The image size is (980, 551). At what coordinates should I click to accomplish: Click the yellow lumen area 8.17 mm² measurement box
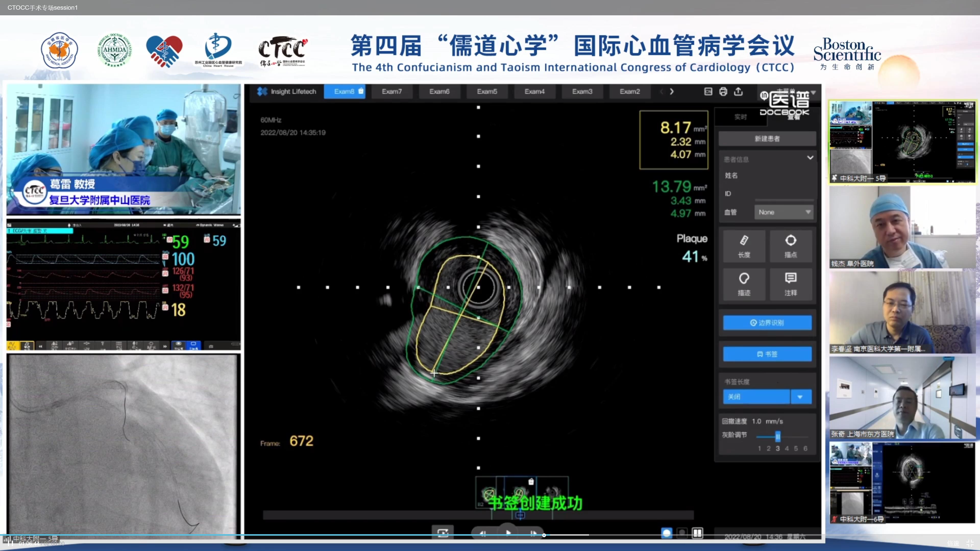pyautogui.click(x=674, y=140)
